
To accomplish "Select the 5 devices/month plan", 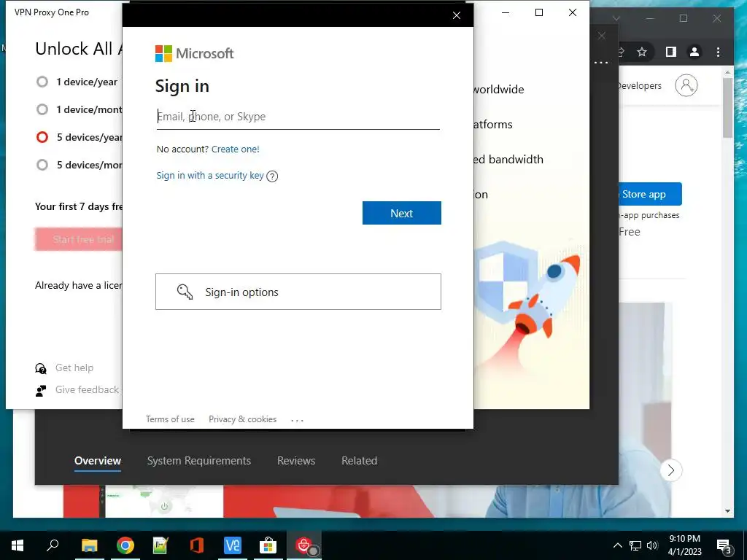I will [x=42, y=165].
